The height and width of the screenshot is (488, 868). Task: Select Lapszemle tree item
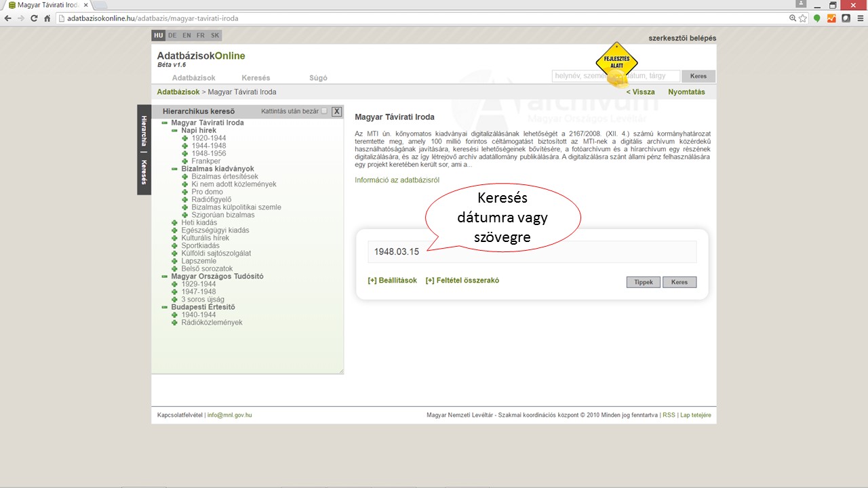click(x=199, y=261)
